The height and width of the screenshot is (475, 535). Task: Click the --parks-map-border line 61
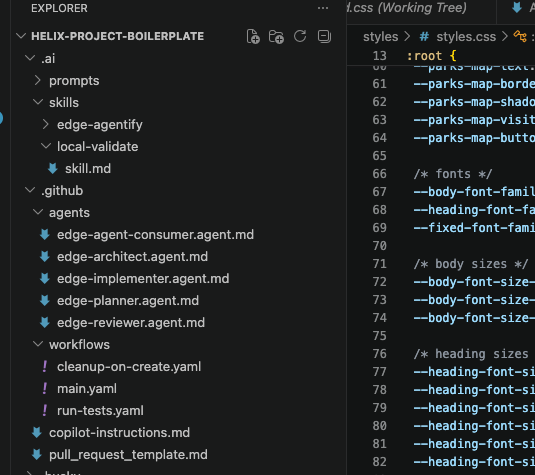[x=474, y=84]
